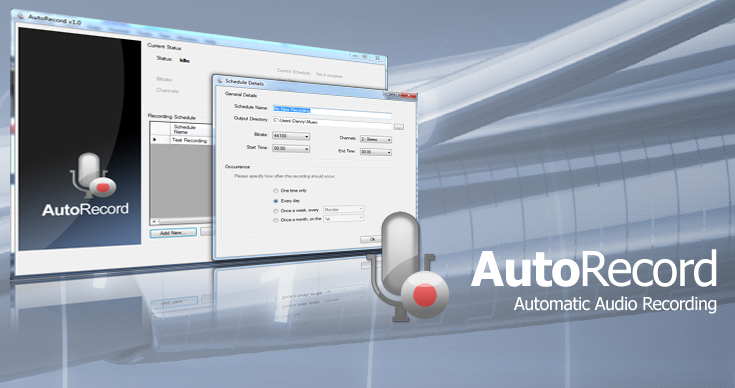Select the One time only option
The height and width of the screenshot is (388, 735).
pos(276,191)
